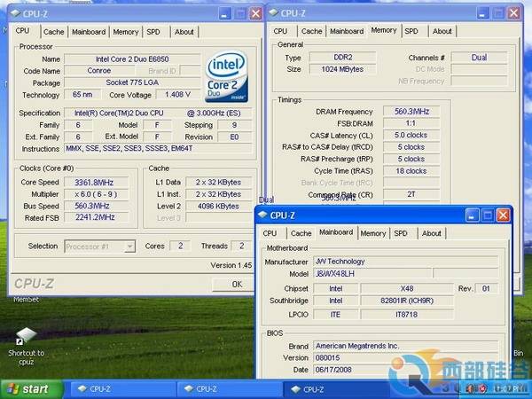Open the Cache tab in the CPU window
Image resolution: width=532 pixels, height=399 pixels.
(x=53, y=32)
